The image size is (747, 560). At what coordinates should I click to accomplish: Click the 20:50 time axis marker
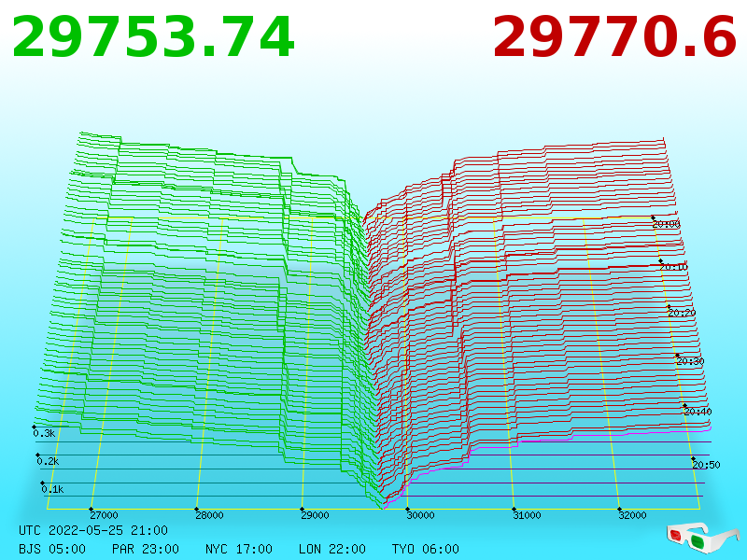tap(706, 465)
